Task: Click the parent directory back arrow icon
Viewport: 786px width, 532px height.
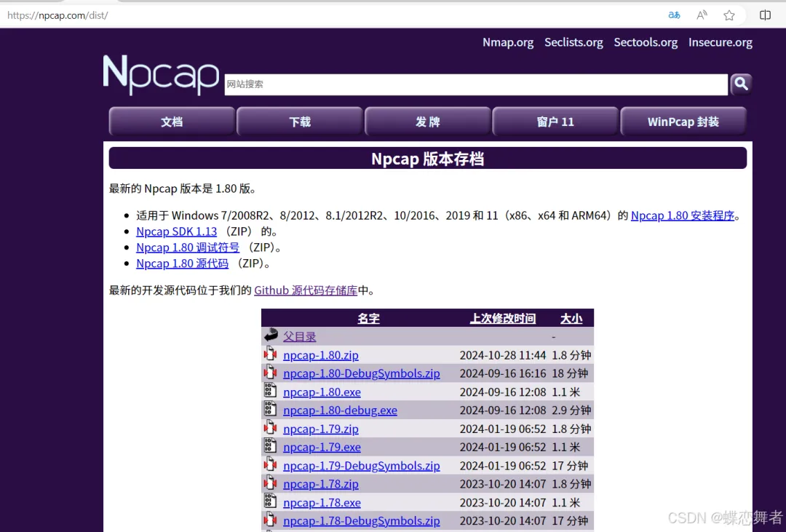Action: click(x=271, y=335)
